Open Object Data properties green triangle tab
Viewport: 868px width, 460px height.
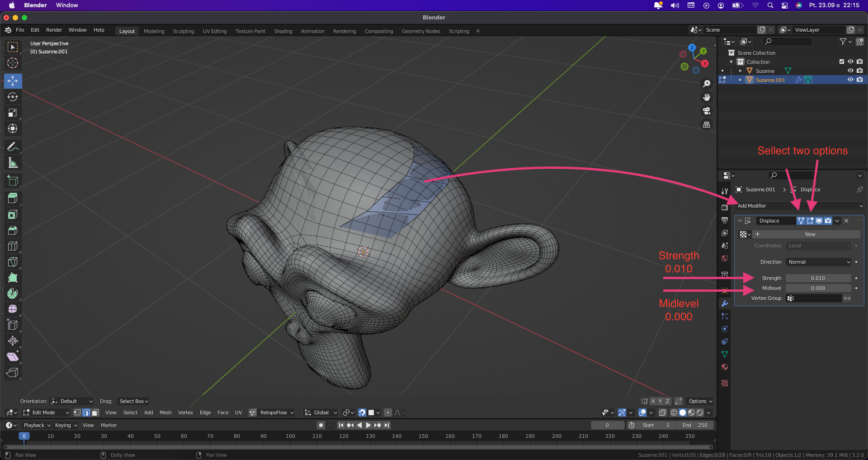coord(725,354)
